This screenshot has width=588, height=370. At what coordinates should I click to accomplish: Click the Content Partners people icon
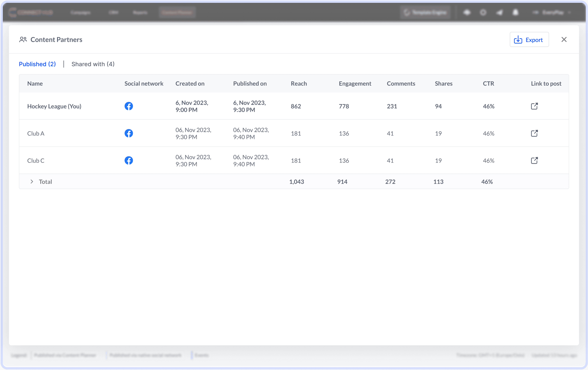pyautogui.click(x=23, y=39)
